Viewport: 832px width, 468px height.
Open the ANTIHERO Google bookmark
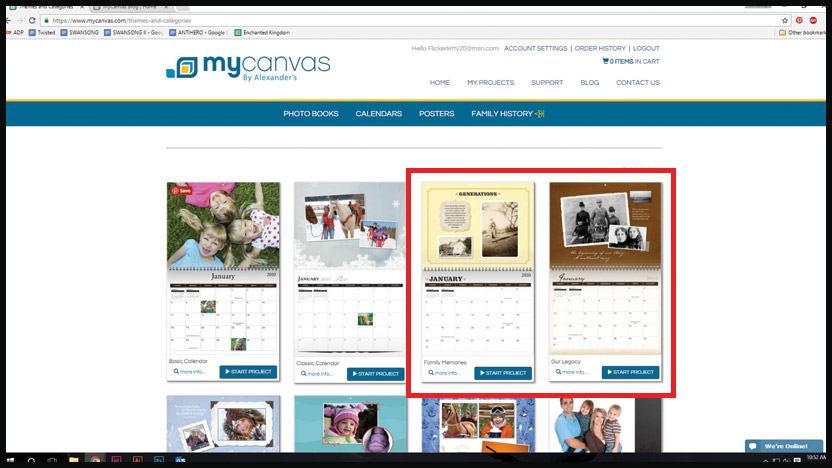coord(197,32)
